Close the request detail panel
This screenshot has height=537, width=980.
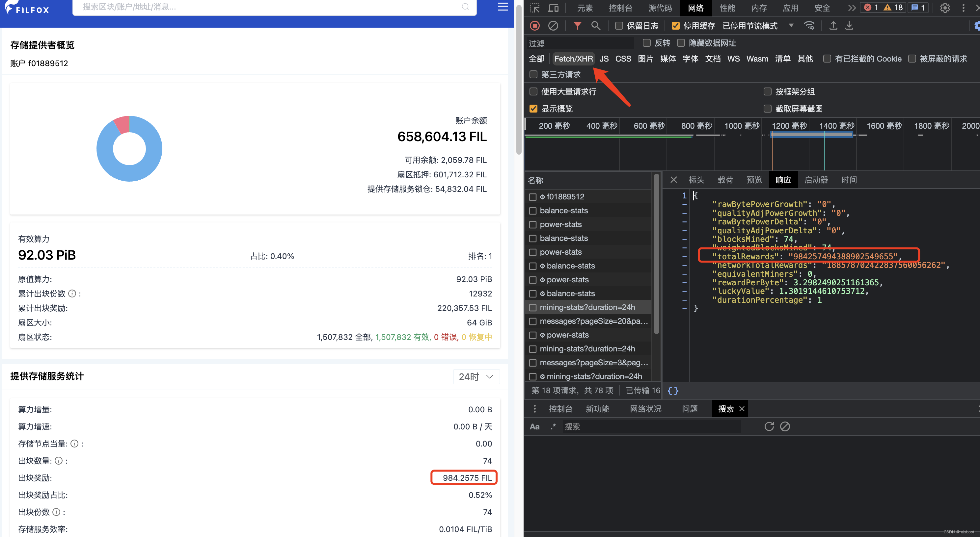tap(673, 180)
